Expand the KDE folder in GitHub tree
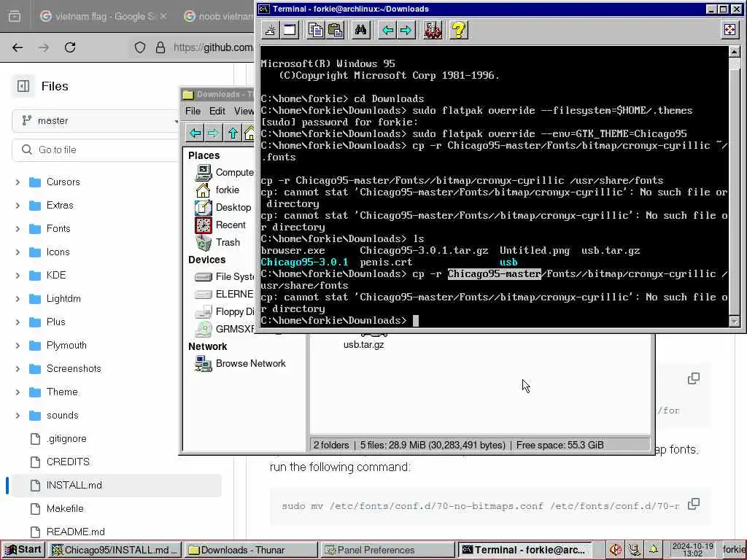This screenshot has width=747, height=560. pos(18,275)
